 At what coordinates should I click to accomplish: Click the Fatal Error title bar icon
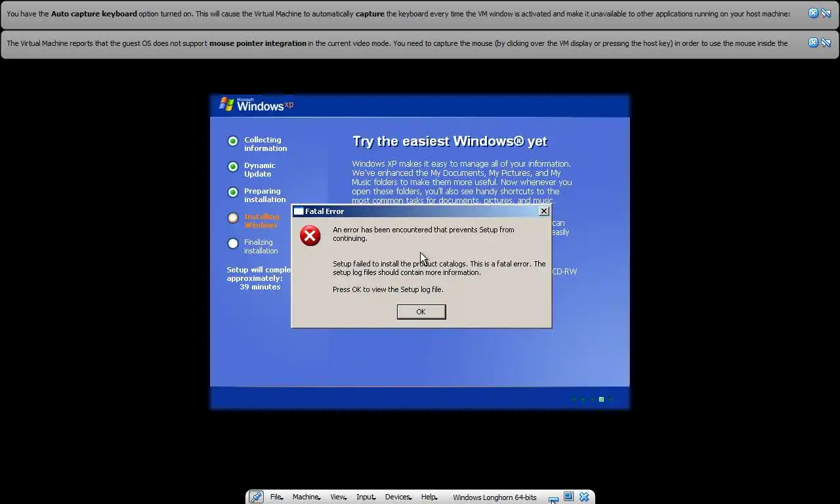click(299, 211)
